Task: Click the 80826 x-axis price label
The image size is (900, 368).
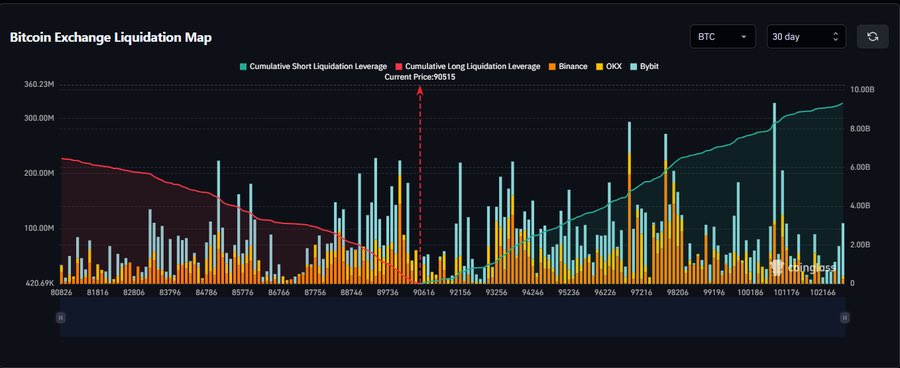Action: tap(61, 292)
